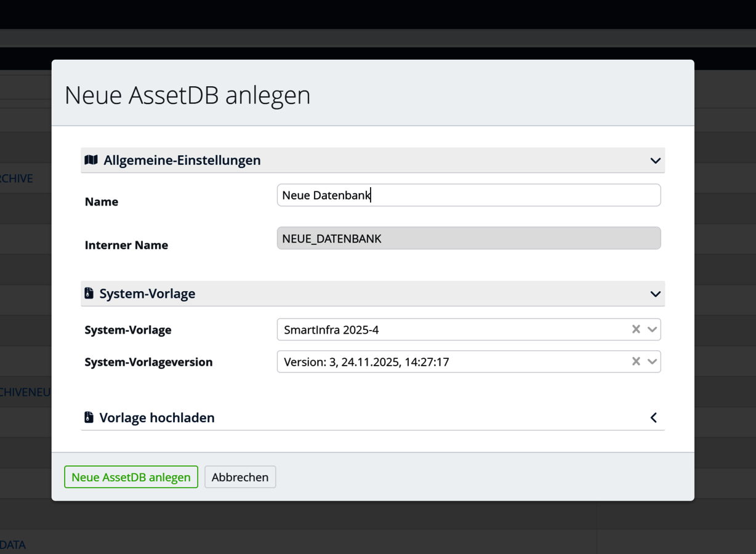Clear the System-Vorlageversion selection with X

pyautogui.click(x=636, y=361)
